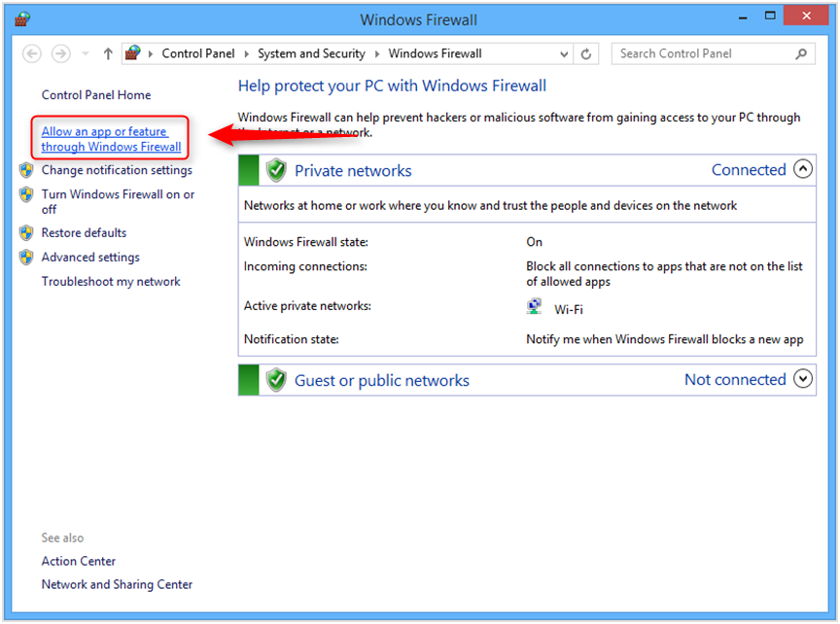Maximize the Windows Firewall window

click(x=770, y=17)
